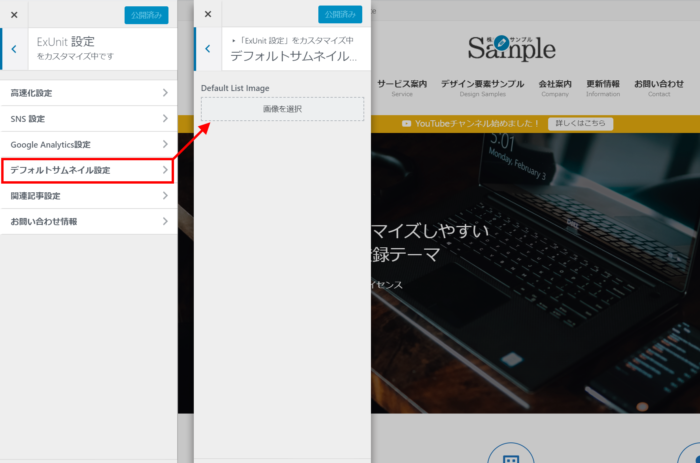
Task: Click 公開済み button in right panel
Action: [x=340, y=14]
